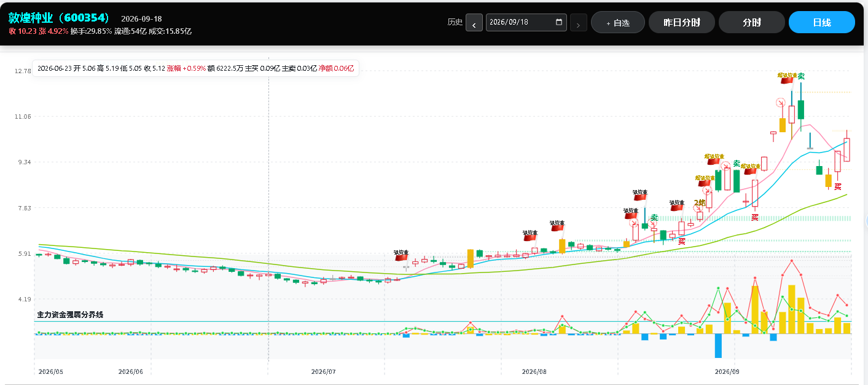Image resolution: width=868 pixels, height=385 pixels.
Task: Click the 额 6222.5万 tooltip value
Action: [x=225, y=69]
